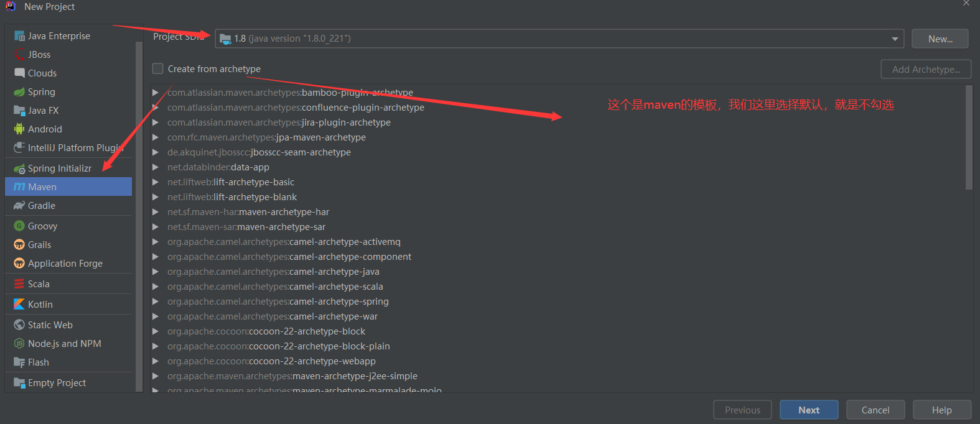Click the Cancel button
This screenshot has height=424, width=980.
pos(875,410)
